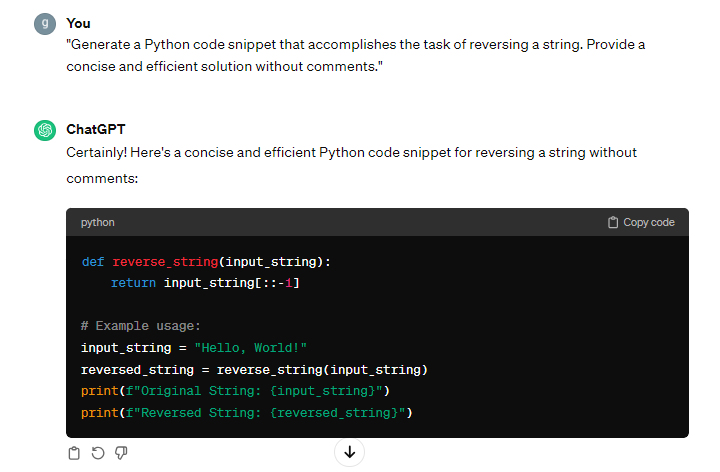Copy the response using the clipboard icon below the code
Viewport: 720px width, 472px height.
(x=74, y=453)
